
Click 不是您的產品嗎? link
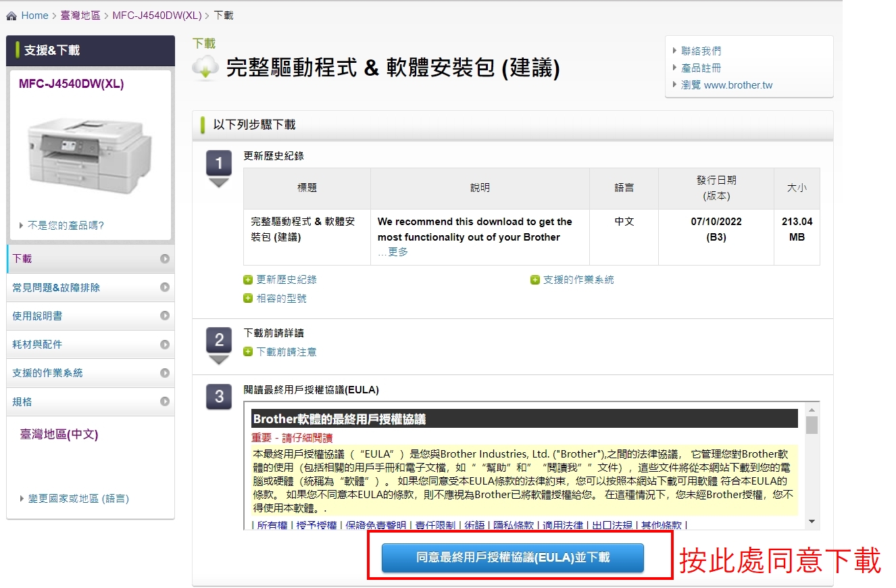click(x=66, y=225)
